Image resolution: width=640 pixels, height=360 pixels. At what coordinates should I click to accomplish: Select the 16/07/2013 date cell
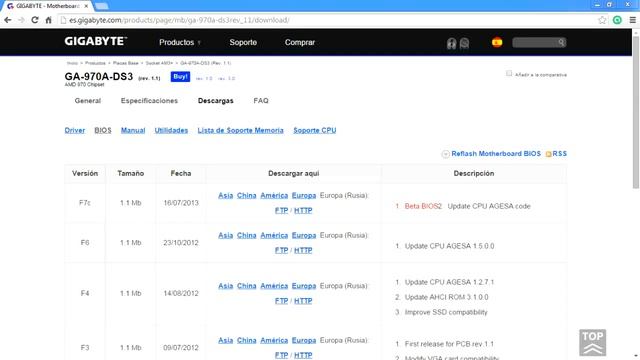[181, 203]
